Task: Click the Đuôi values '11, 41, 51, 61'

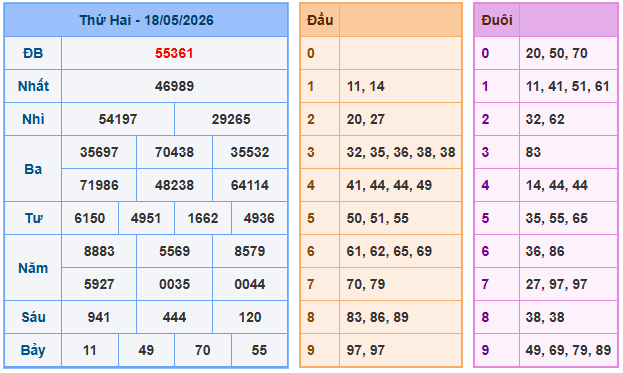Action: [x=568, y=86]
